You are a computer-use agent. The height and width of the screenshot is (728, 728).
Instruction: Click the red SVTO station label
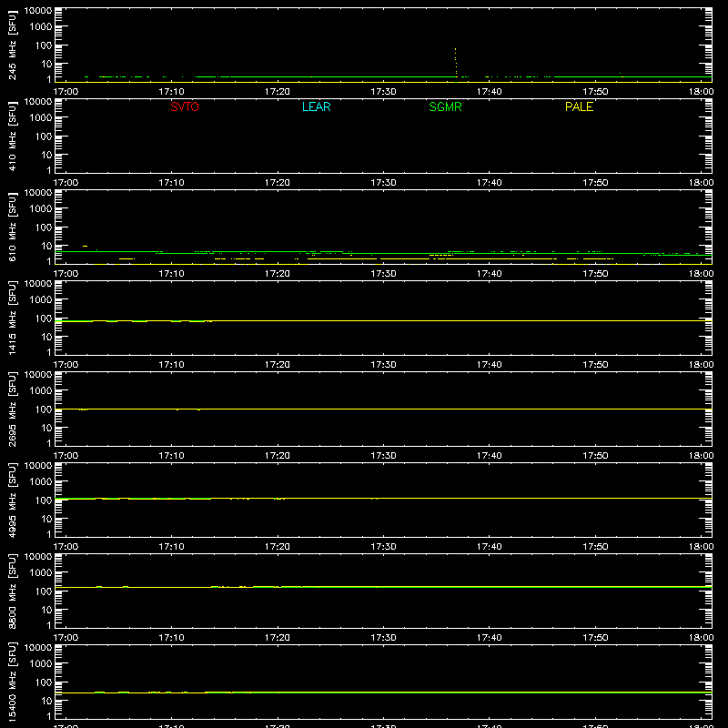pos(185,106)
